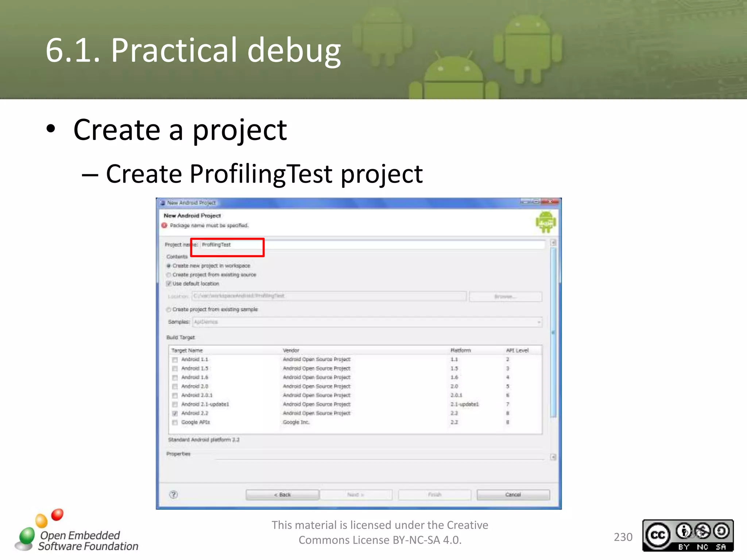Image resolution: width=747 pixels, height=560 pixels.
Task: Click the Vendor column header
Action: tap(291, 350)
